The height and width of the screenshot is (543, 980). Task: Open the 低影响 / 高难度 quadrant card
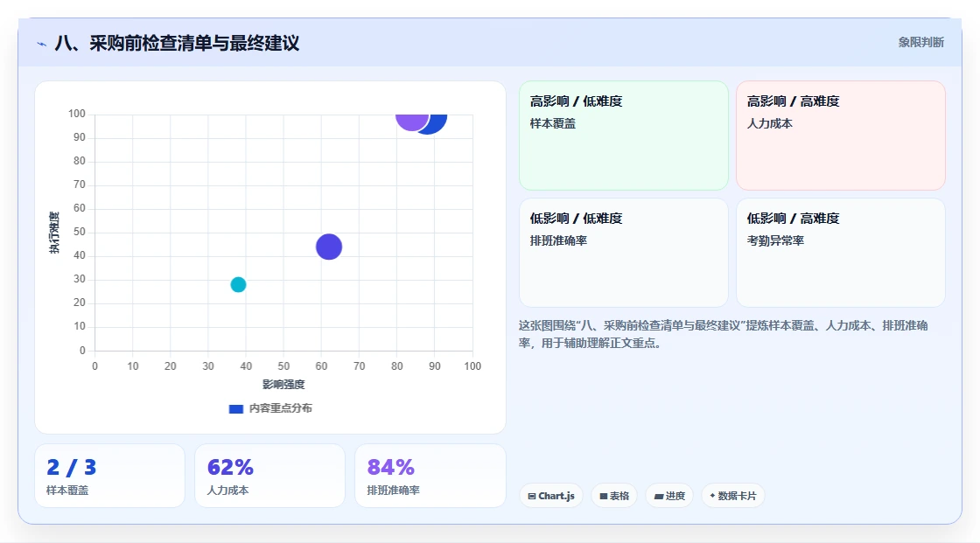[841, 253]
